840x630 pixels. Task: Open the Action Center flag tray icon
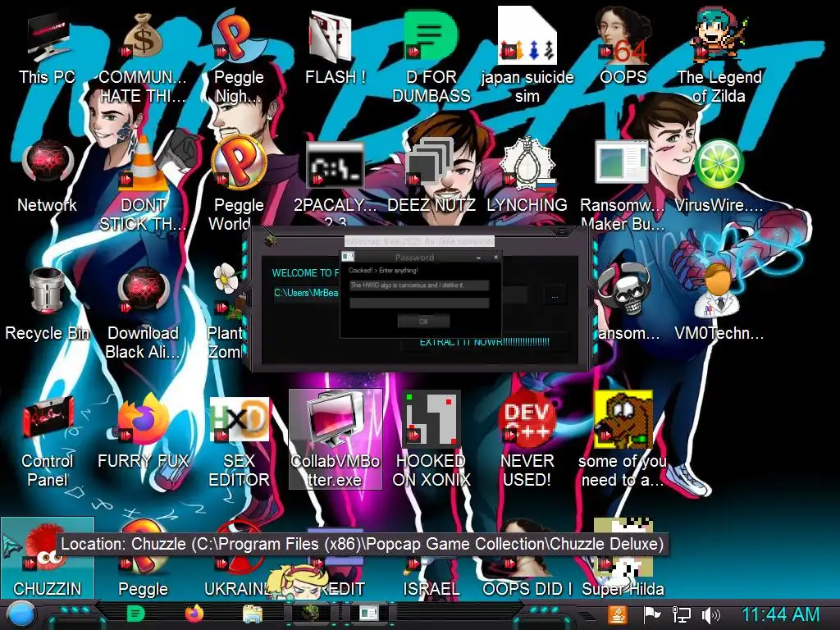pyautogui.click(x=651, y=615)
